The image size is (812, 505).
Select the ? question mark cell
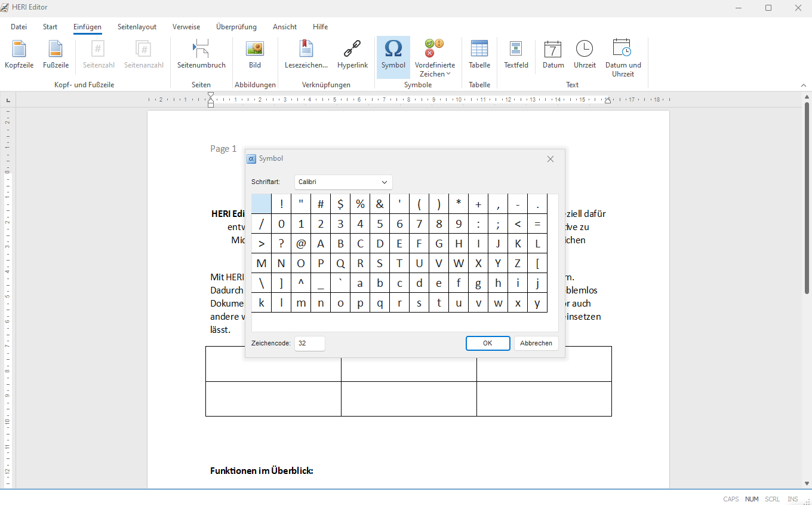281,243
